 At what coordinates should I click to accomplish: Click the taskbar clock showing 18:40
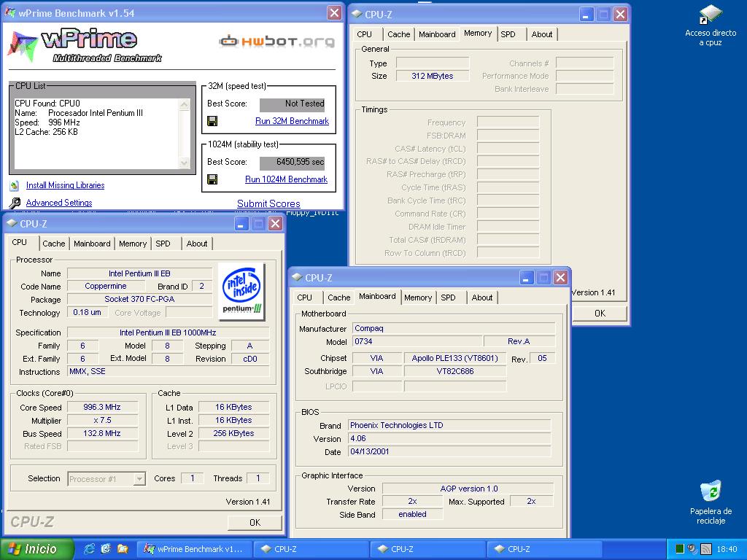727,549
